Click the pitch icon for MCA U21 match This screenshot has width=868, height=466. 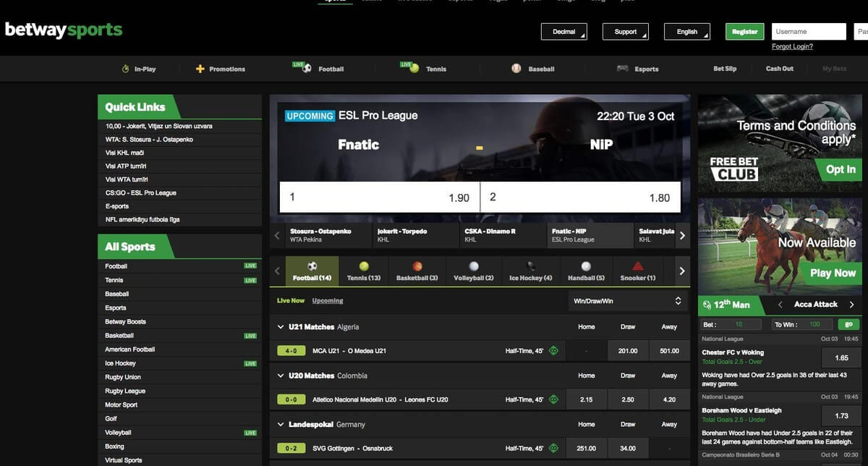pos(553,351)
